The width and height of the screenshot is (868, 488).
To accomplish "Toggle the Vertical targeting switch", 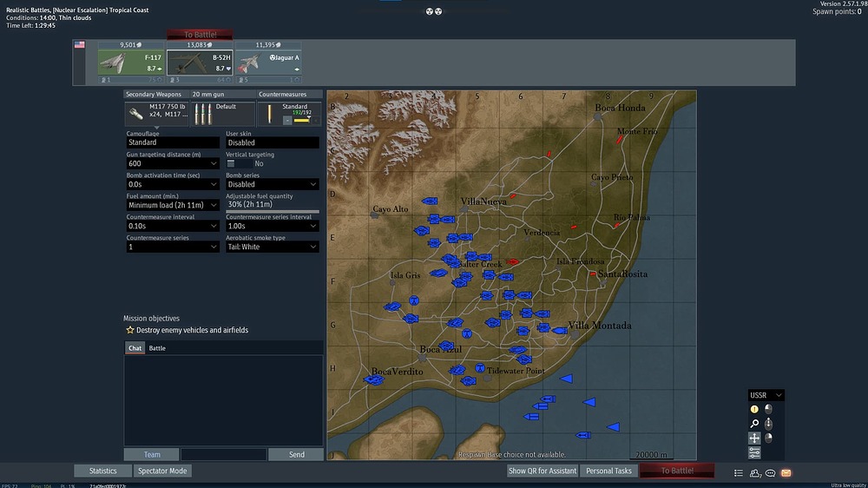I will tap(239, 163).
